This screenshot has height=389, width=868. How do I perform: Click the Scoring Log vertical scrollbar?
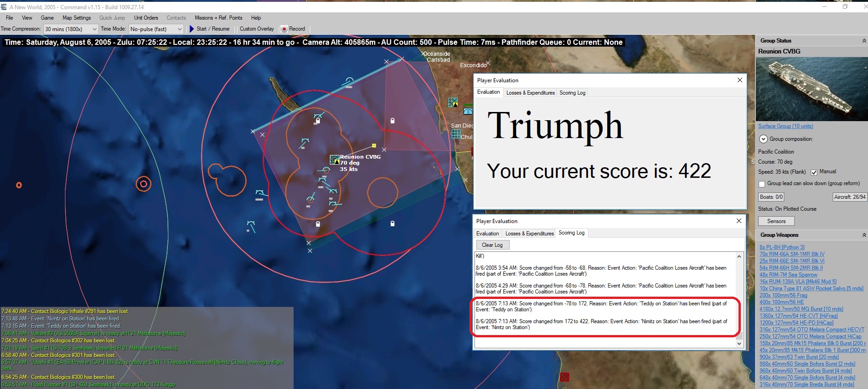pos(739,300)
